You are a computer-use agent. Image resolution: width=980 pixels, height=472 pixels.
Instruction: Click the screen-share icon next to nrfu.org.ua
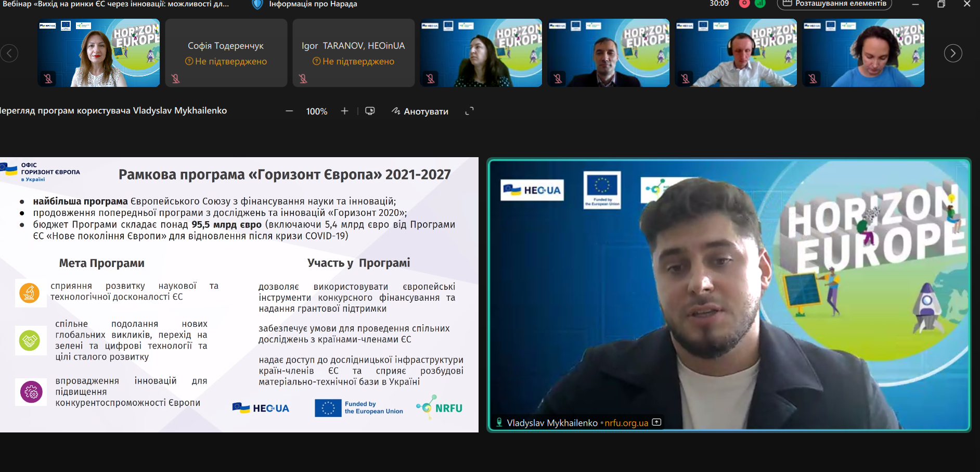657,422
